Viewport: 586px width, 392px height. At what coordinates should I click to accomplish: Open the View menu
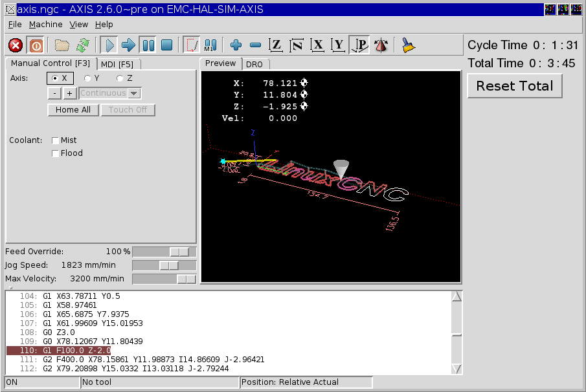(x=78, y=25)
